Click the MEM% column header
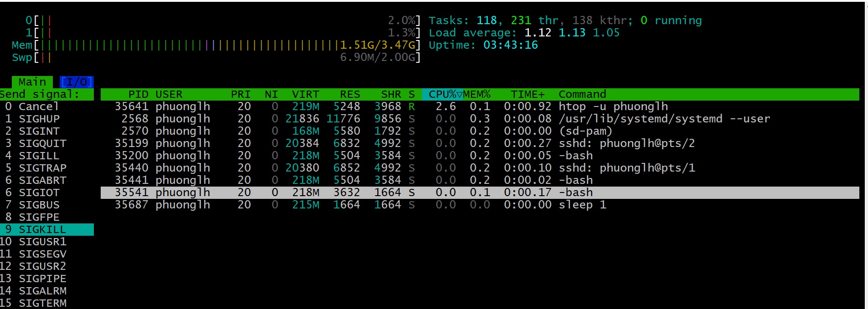Screen dimensions: 868x309 (477, 94)
